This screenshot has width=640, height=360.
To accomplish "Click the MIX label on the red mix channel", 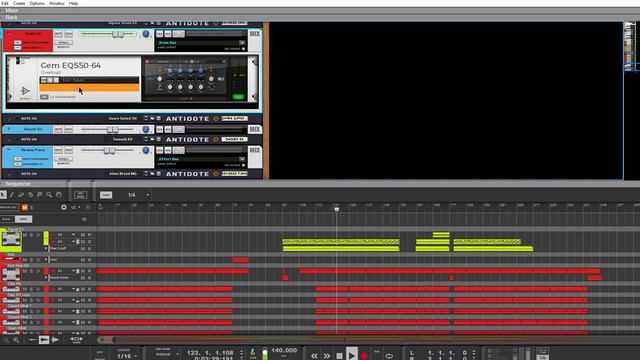I will pyautogui.click(x=255, y=34).
